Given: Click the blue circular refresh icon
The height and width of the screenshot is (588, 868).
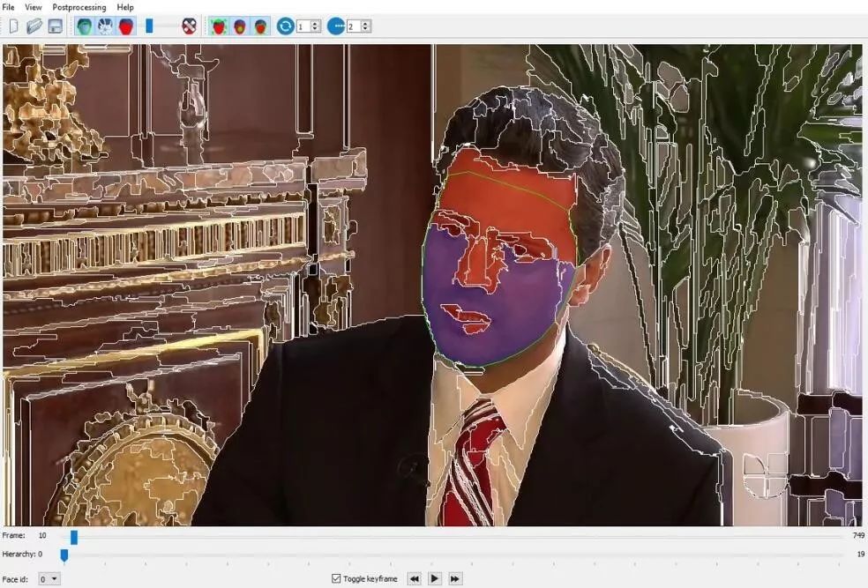Looking at the screenshot, I should point(285,26).
